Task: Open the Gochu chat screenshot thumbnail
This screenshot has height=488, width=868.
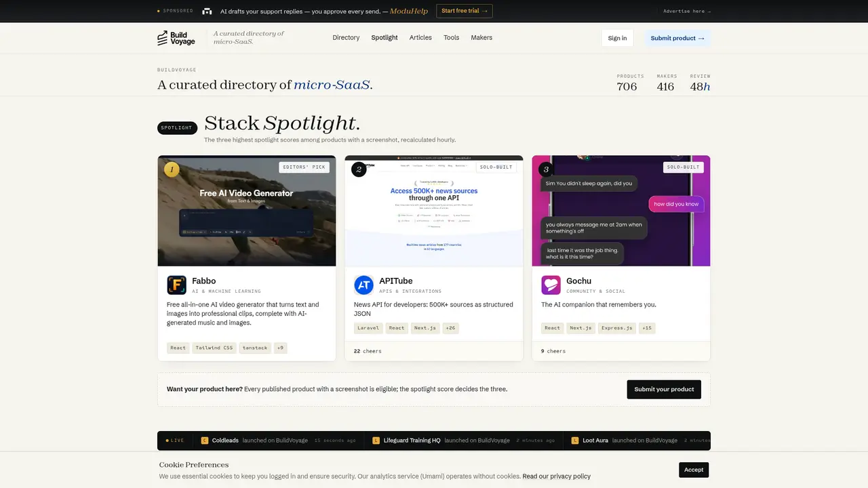Action: pos(621,211)
